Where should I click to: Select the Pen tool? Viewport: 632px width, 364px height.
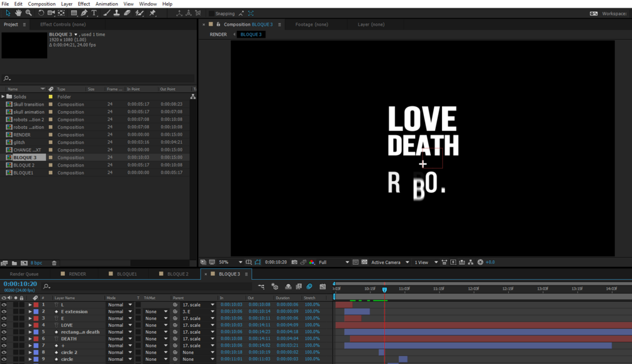click(x=84, y=13)
